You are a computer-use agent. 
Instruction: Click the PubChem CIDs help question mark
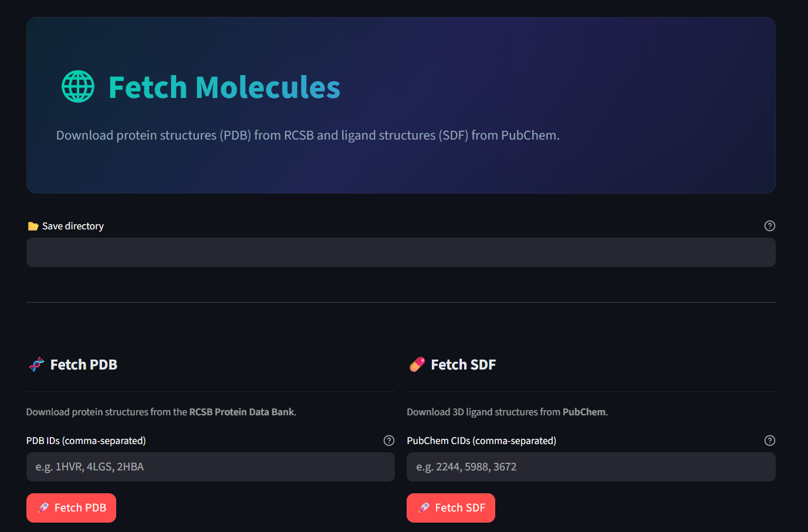(770, 440)
